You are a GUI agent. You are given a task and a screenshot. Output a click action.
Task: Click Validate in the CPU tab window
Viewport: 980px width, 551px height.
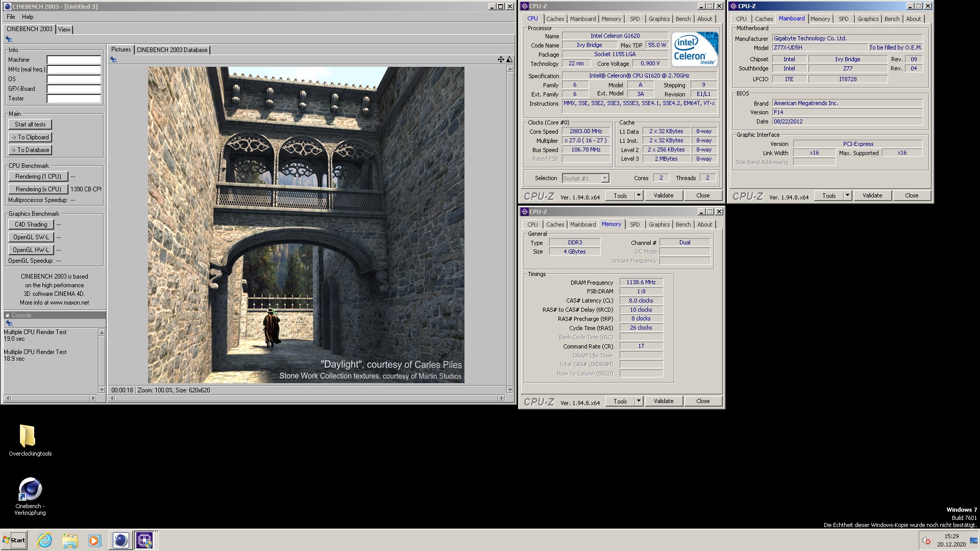(x=664, y=195)
